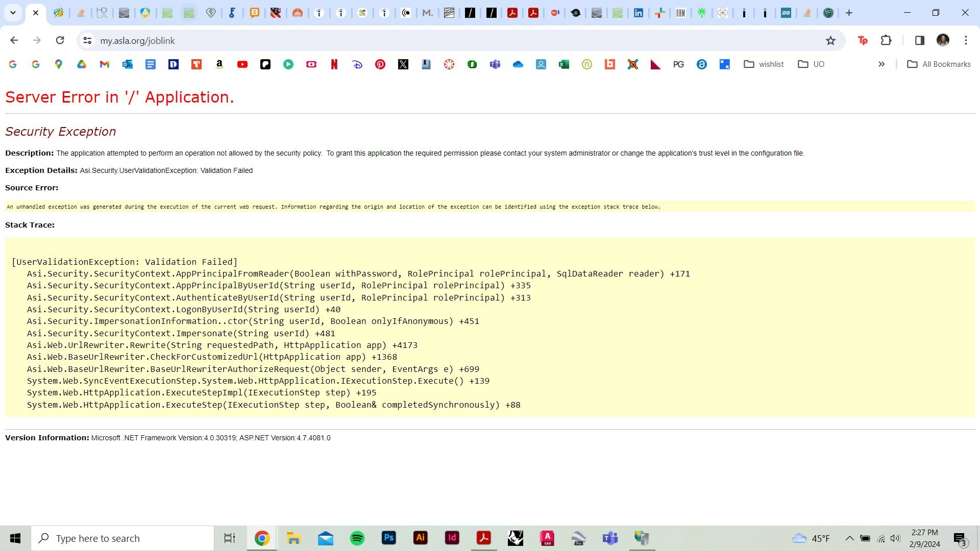Show hidden bookmarks via double chevron

click(881, 64)
